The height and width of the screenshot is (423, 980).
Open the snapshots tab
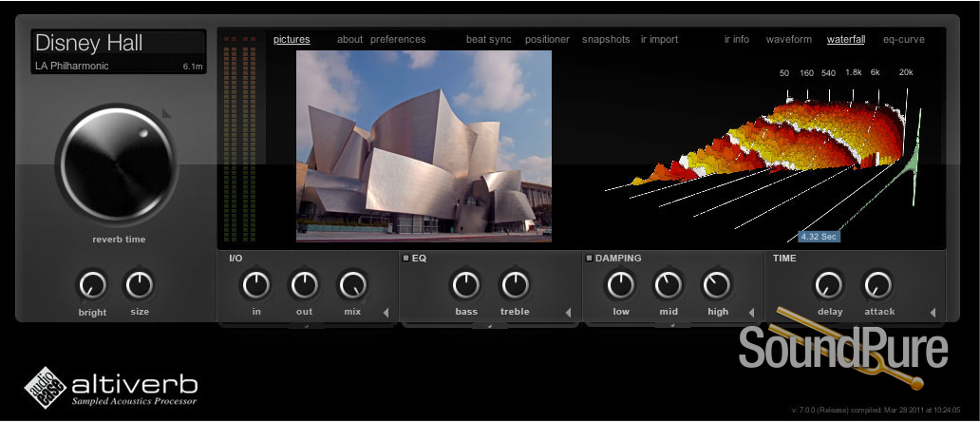[606, 39]
